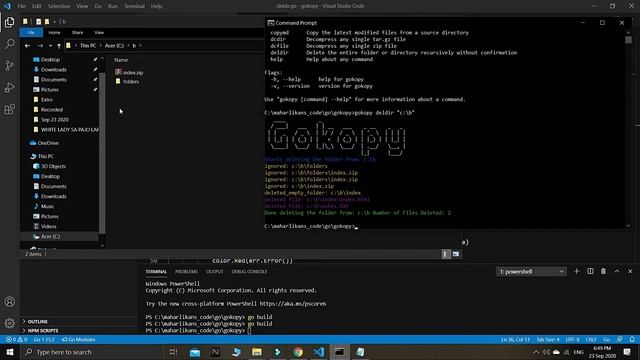Open the Extensions view
Viewport: 640px width, 360px height.
[x=9, y=109]
